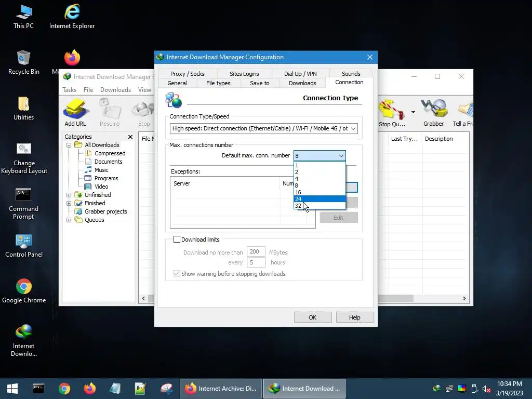This screenshot has width=532, height=399.
Task: Switch to the Downloads tab
Action: click(302, 83)
